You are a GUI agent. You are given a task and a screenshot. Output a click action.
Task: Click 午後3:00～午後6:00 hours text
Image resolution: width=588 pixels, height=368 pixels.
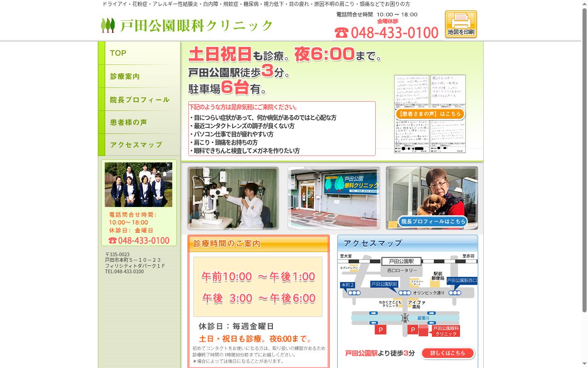click(259, 299)
